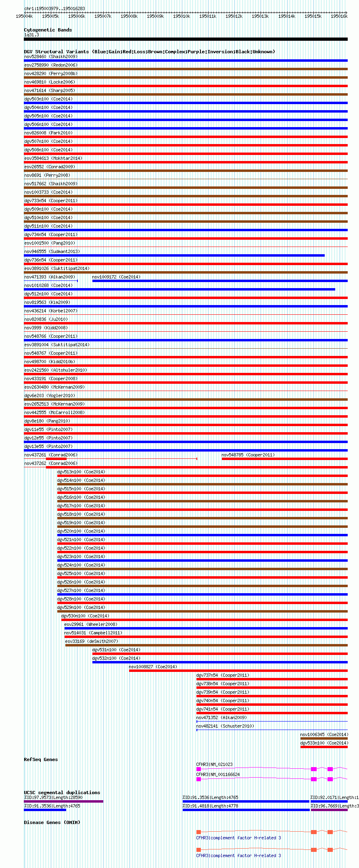Click variant nsv3999 (Kidd2008)
The image size is (359, 868).
46,328
